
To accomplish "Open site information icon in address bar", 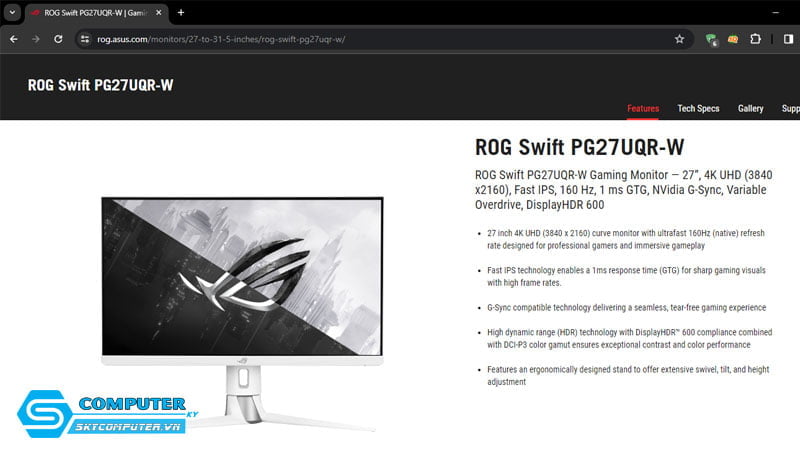I will tap(85, 39).
